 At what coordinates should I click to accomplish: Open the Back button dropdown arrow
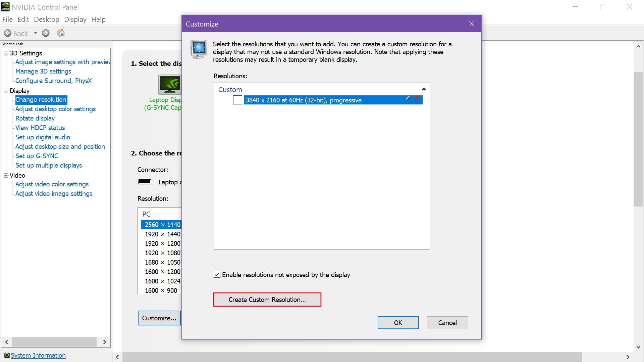(36, 33)
